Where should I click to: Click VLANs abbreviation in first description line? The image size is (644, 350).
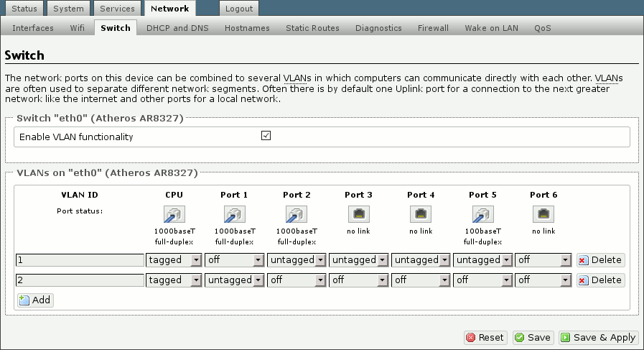point(297,78)
